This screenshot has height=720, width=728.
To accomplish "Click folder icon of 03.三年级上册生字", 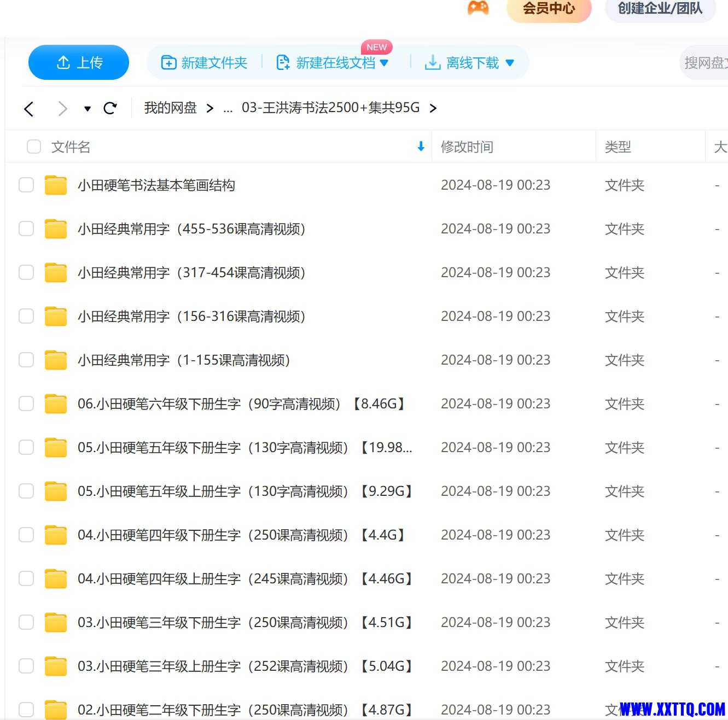I will tap(56, 666).
